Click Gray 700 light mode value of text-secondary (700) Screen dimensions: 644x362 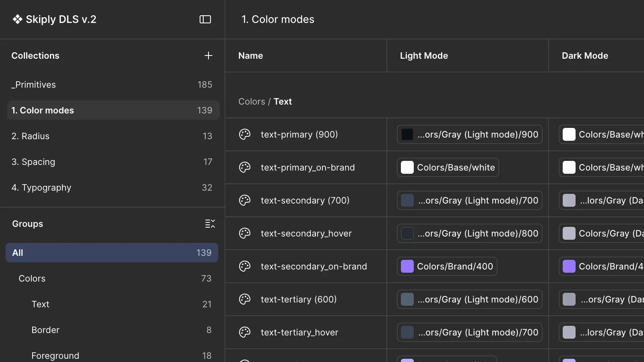point(470,200)
